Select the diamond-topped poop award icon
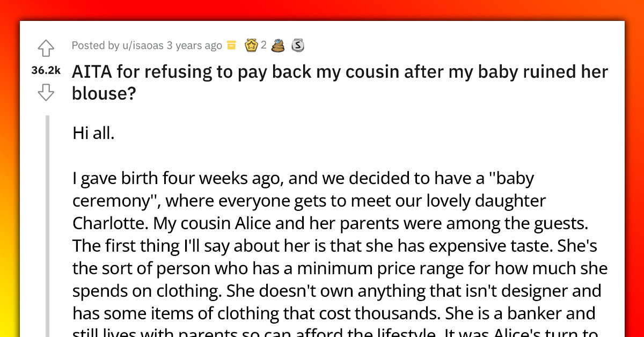The image size is (644, 337). point(278,45)
